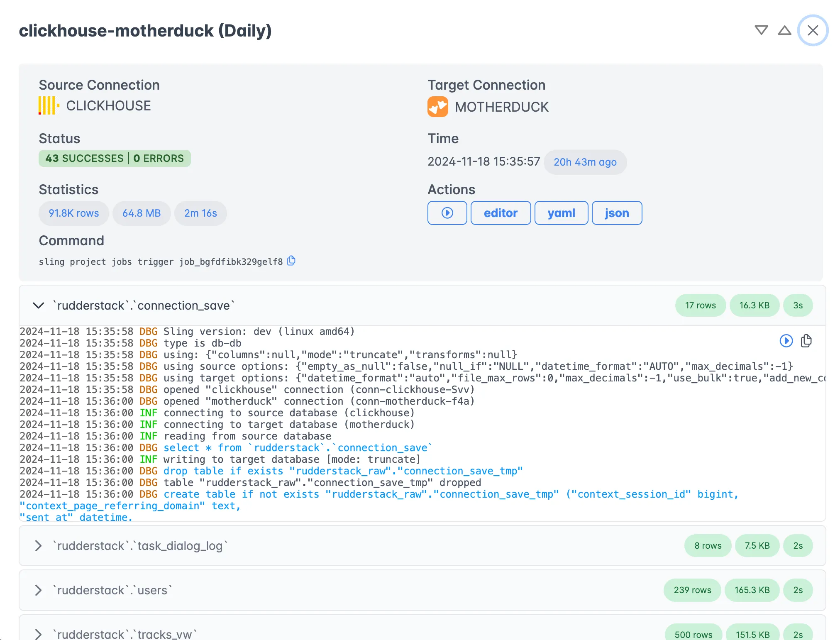Expand the task_dialog_log stream
The image size is (840, 640).
click(x=39, y=546)
